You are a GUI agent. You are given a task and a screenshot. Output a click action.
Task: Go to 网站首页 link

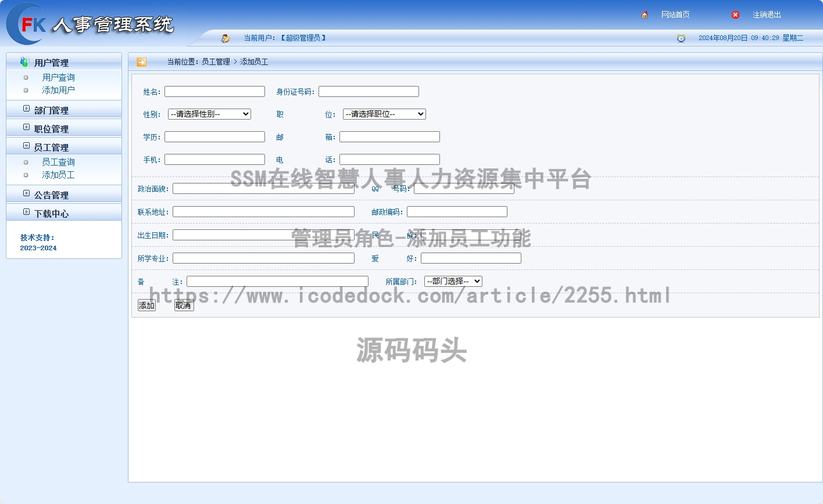coord(675,15)
